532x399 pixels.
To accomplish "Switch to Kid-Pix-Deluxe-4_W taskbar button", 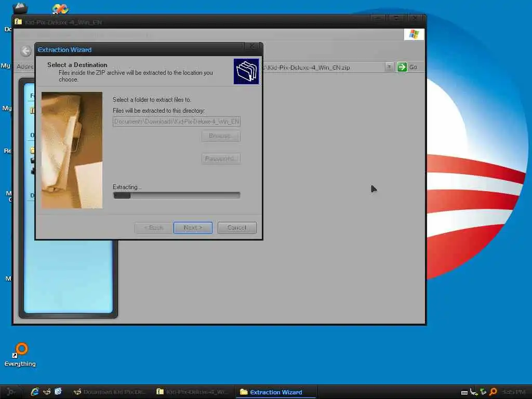I will click(193, 392).
